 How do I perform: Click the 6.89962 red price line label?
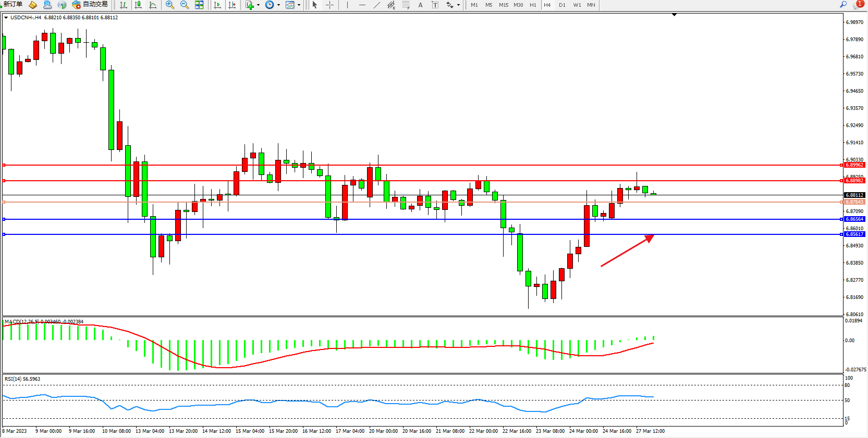(854, 165)
